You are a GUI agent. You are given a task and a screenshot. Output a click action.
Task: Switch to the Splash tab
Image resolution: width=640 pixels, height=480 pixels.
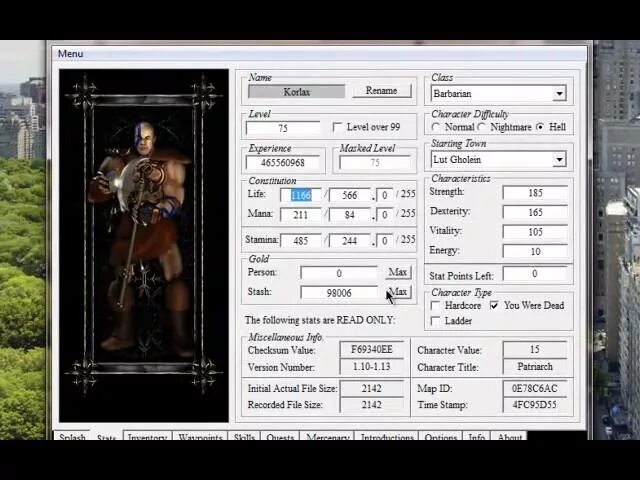[72, 436]
